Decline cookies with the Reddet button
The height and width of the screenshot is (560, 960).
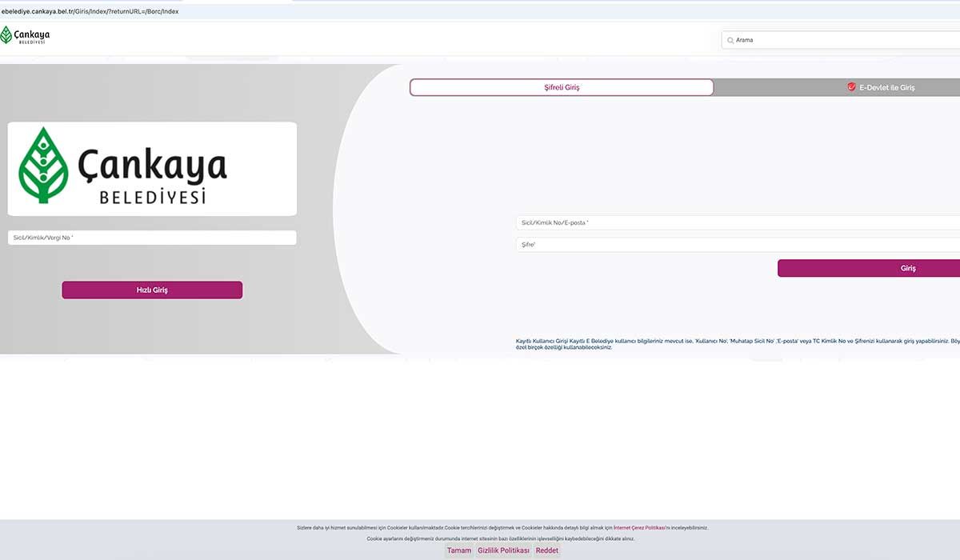547,550
